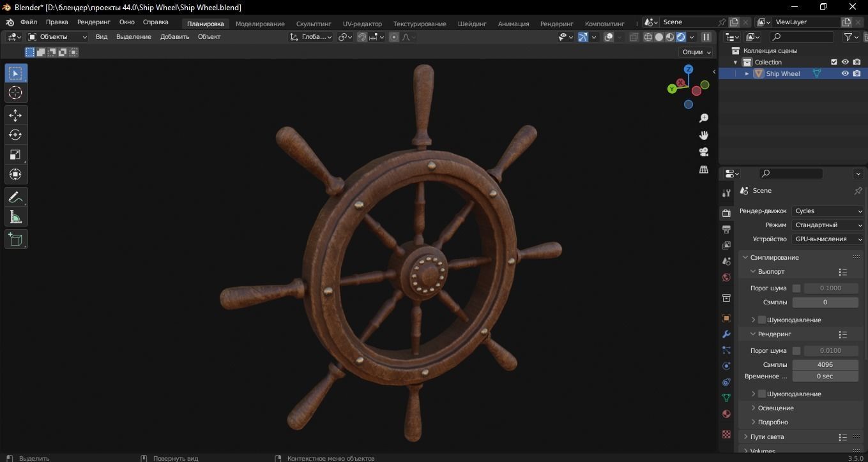The height and width of the screenshot is (462, 868).
Task: Switch to the UV-редактор workspace tab
Action: (362, 24)
